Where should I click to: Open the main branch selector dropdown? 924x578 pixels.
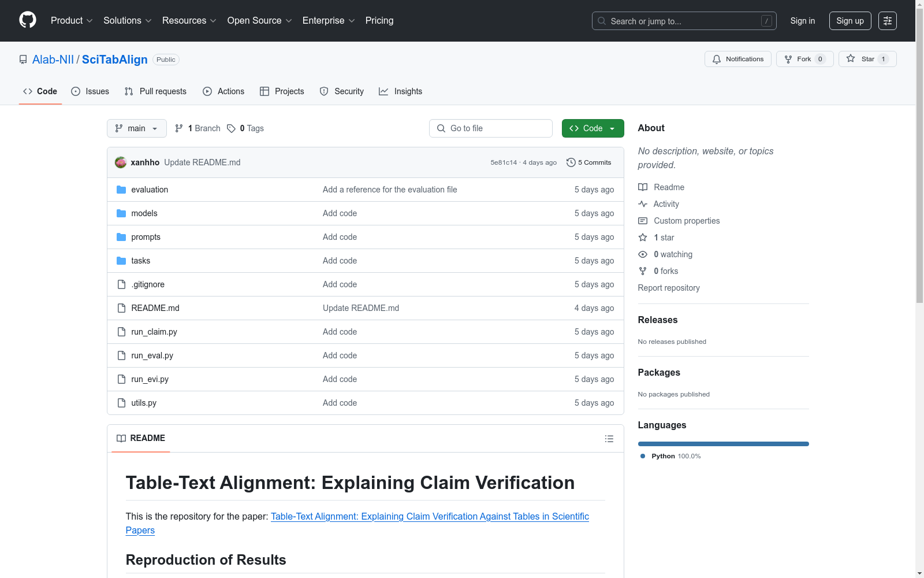click(137, 128)
